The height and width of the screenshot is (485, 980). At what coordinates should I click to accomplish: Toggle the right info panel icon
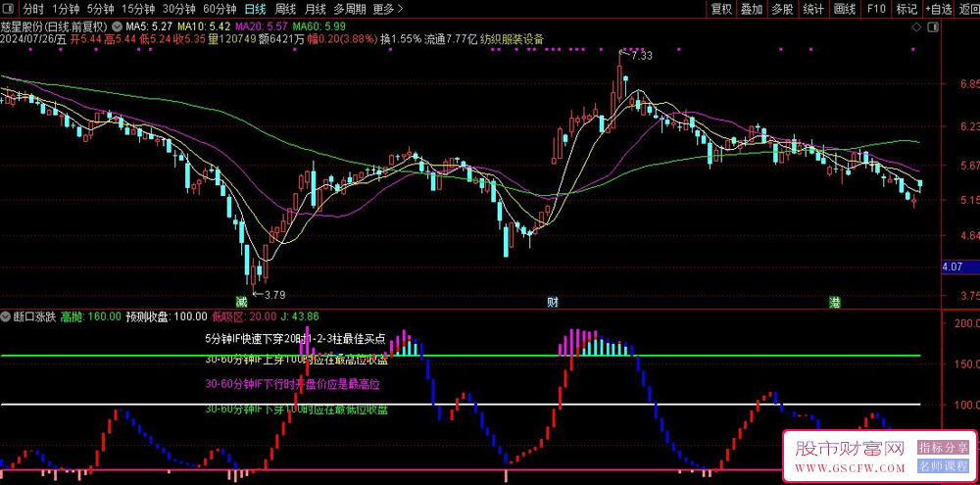(933, 26)
